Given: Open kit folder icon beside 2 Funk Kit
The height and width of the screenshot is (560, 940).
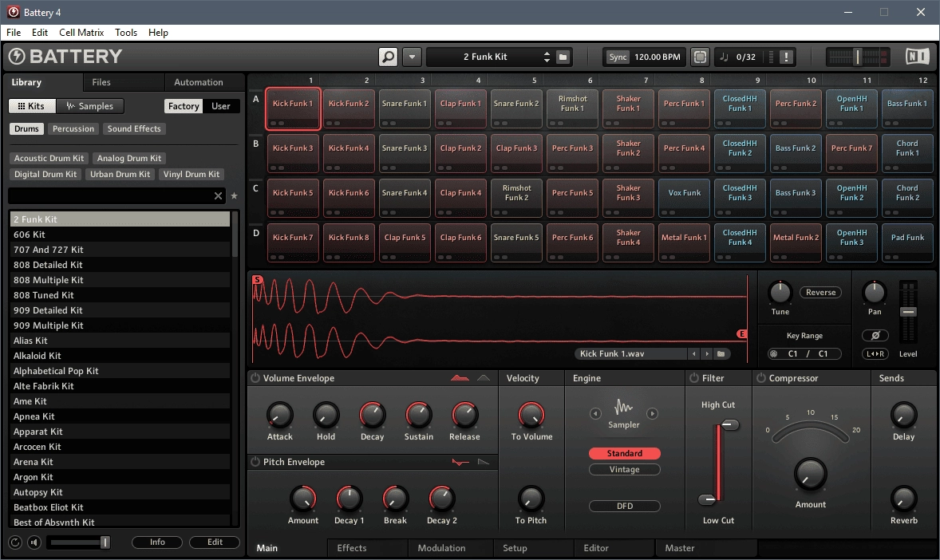Looking at the screenshot, I should point(563,57).
